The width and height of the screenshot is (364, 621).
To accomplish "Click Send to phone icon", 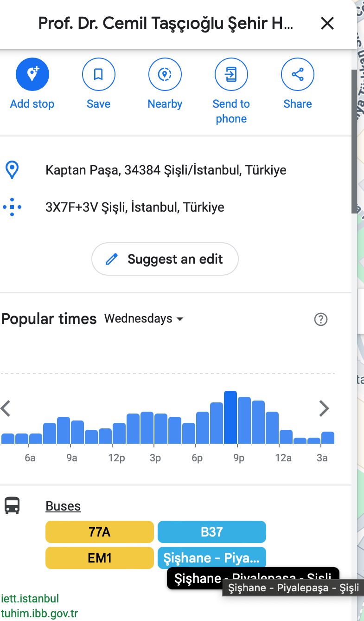I will point(231,74).
